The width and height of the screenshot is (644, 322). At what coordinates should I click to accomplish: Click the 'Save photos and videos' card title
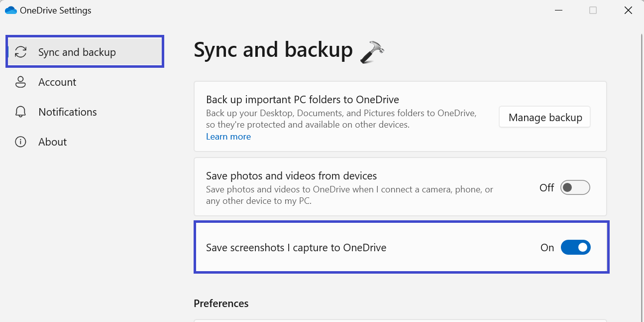(291, 176)
